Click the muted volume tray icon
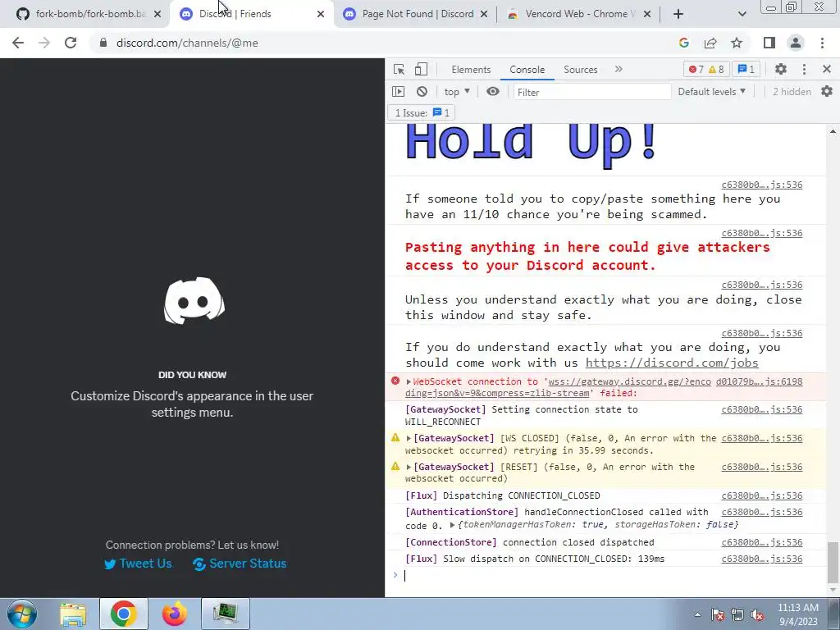Image resolution: width=840 pixels, height=630 pixels. tap(756, 615)
